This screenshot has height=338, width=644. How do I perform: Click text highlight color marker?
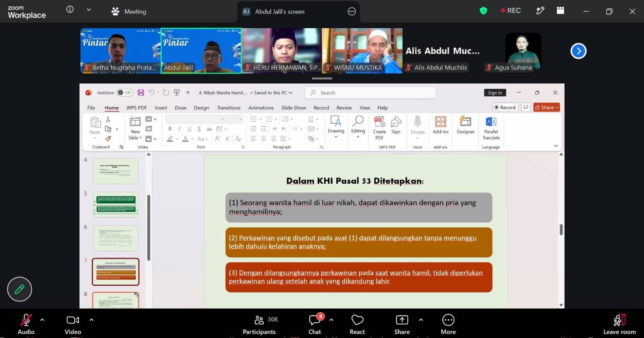tap(170, 139)
